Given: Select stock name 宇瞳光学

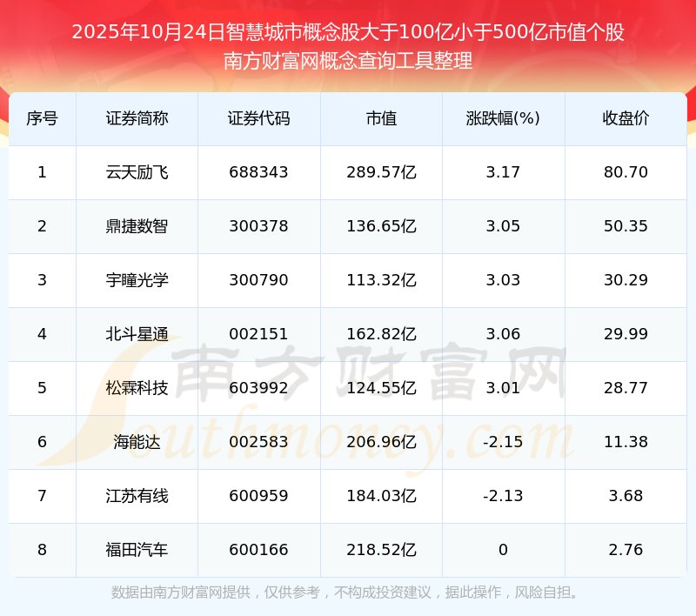Looking at the screenshot, I should click(137, 280).
